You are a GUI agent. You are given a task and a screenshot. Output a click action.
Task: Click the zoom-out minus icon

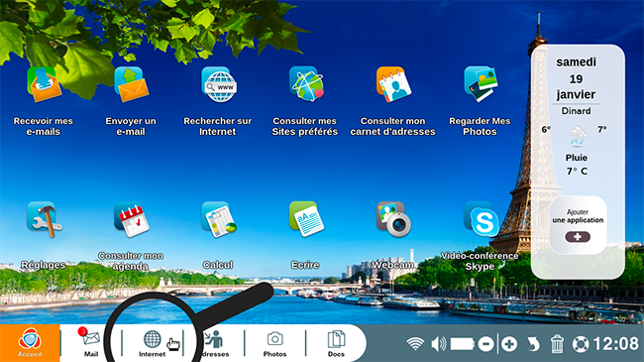pyautogui.click(x=485, y=344)
